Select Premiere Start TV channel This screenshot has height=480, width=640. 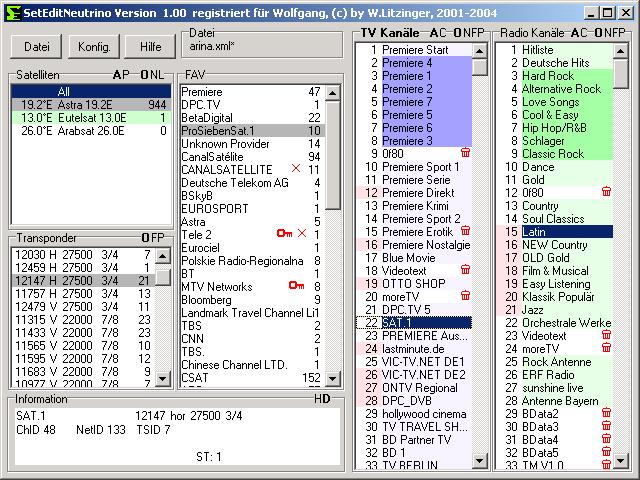pyautogui.click(x=414, y=50)
